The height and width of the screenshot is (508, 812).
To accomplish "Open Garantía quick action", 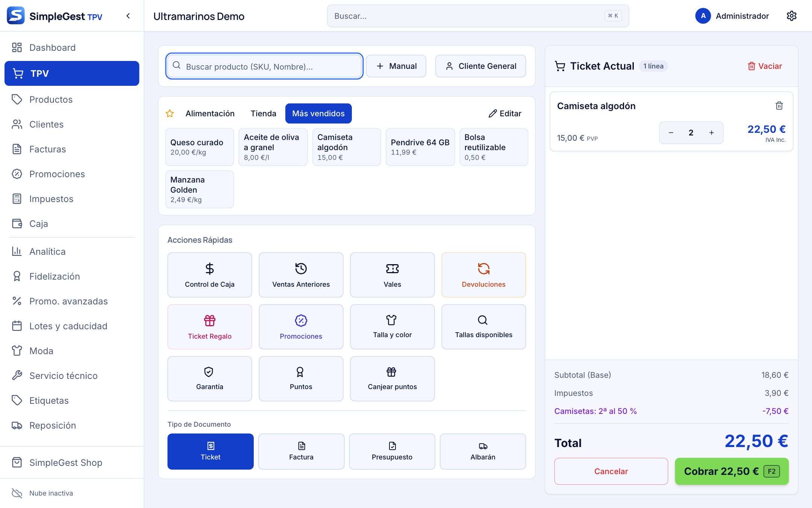I will [x=210, y=379].
